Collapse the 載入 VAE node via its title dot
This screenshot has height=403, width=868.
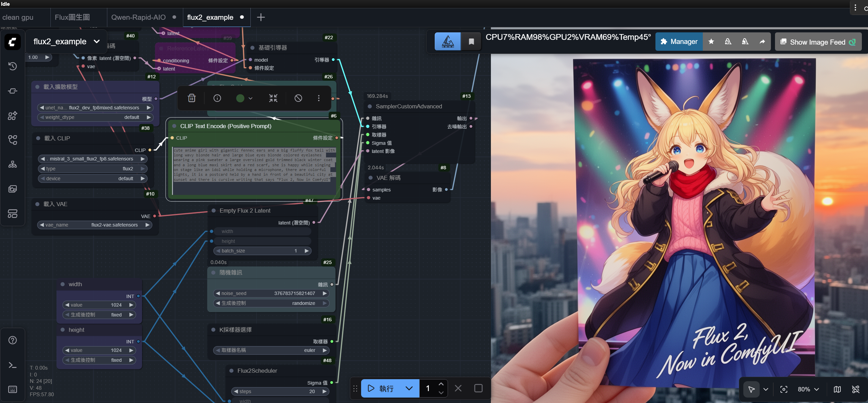point(37,204)
